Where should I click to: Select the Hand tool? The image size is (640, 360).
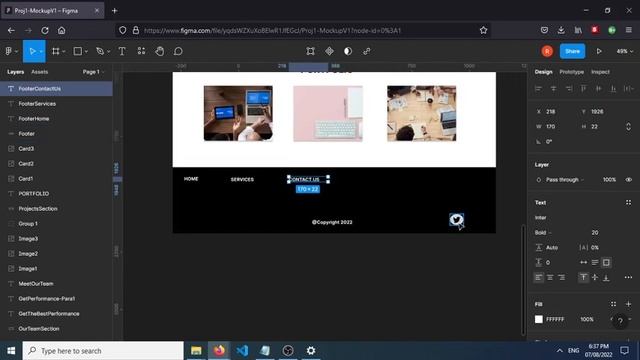pos(160,51)
